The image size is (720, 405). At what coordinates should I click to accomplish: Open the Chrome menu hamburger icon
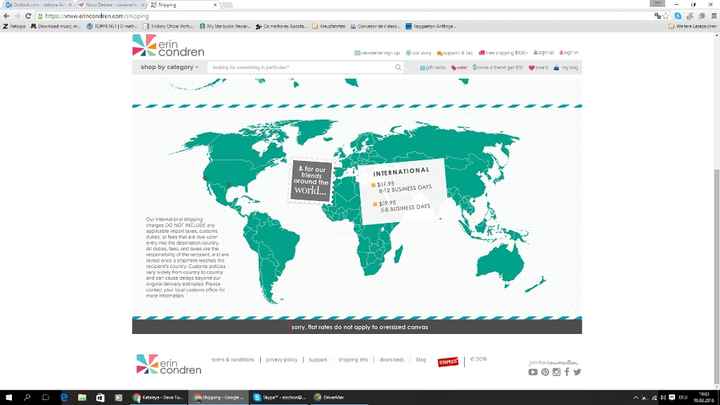point(714,16)
